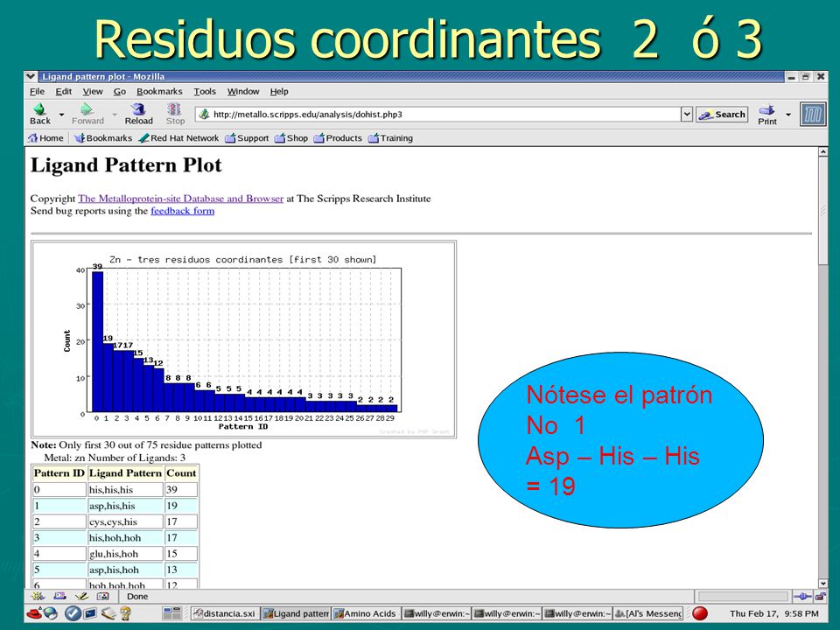This screenshot has height=630, width=840.
Task: Click the red alert notification icon
Action: coord(700,613)
